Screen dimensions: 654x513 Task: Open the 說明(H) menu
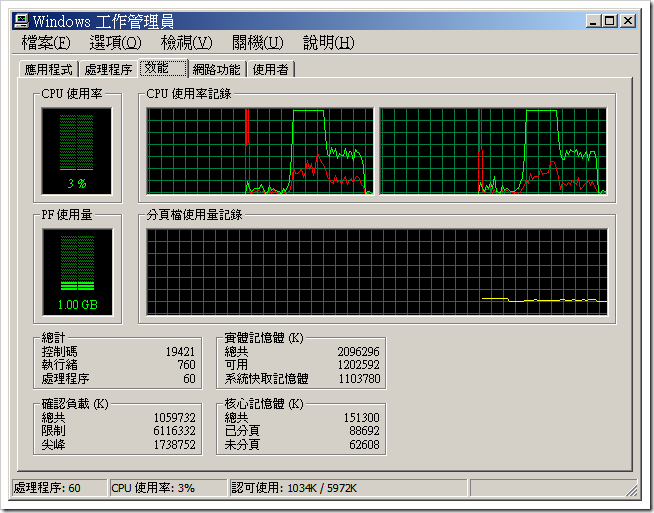329,43
